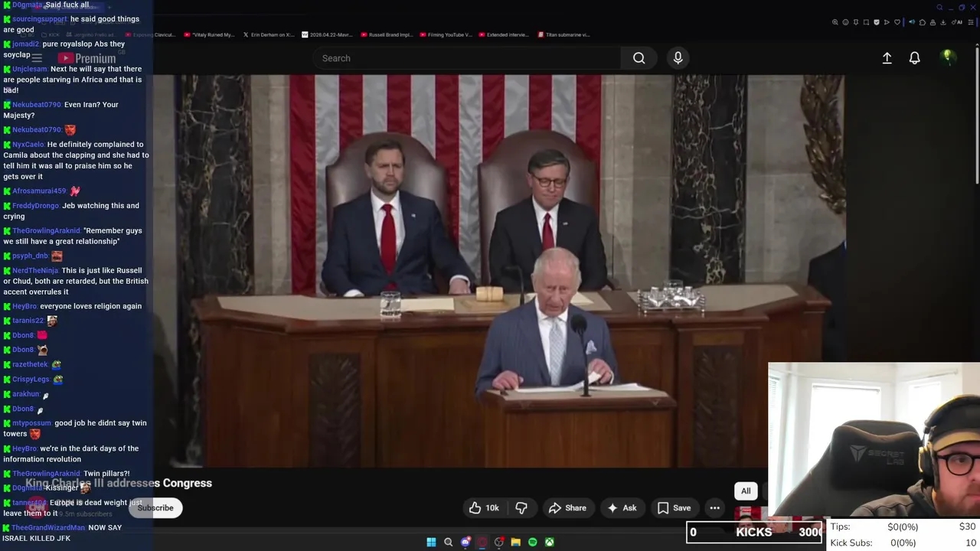Click chat username mtypossum

click(x=32, y=423)
